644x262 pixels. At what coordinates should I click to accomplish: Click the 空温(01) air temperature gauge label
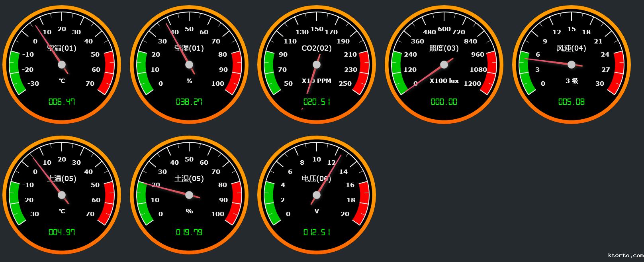point(62,48)
